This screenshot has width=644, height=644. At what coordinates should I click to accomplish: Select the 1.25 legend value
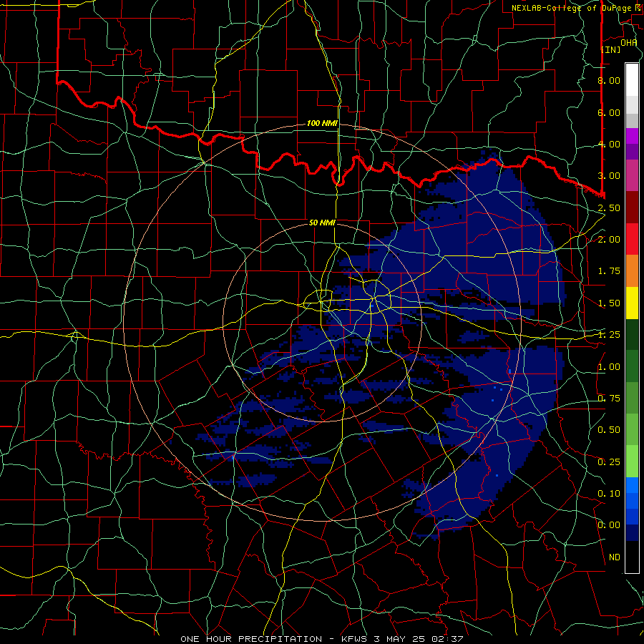[609, 335]
